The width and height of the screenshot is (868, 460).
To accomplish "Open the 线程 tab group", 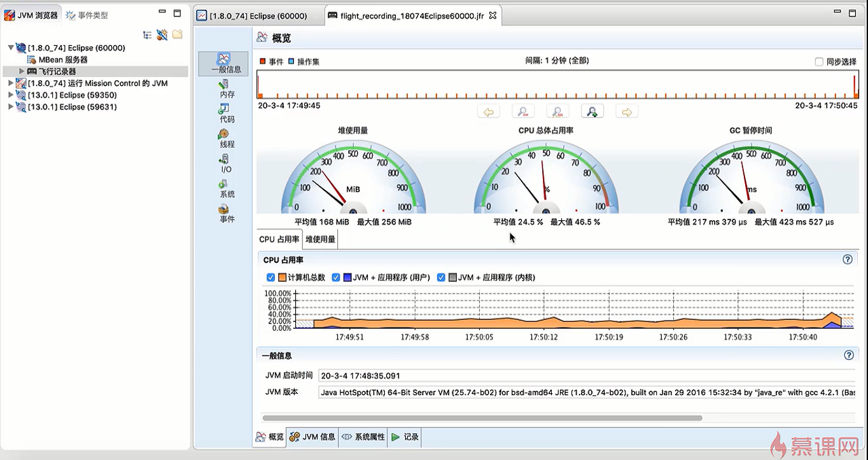I will [x=227, y=139].
